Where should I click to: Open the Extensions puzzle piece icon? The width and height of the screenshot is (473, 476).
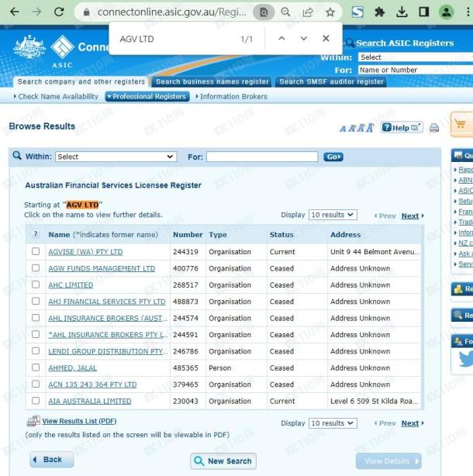(379, 12)
